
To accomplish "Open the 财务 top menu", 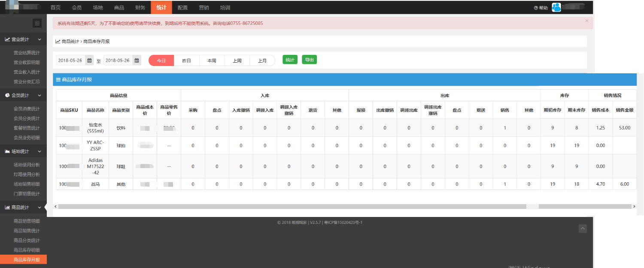I will pyautogui.click(x=140, y=8).
